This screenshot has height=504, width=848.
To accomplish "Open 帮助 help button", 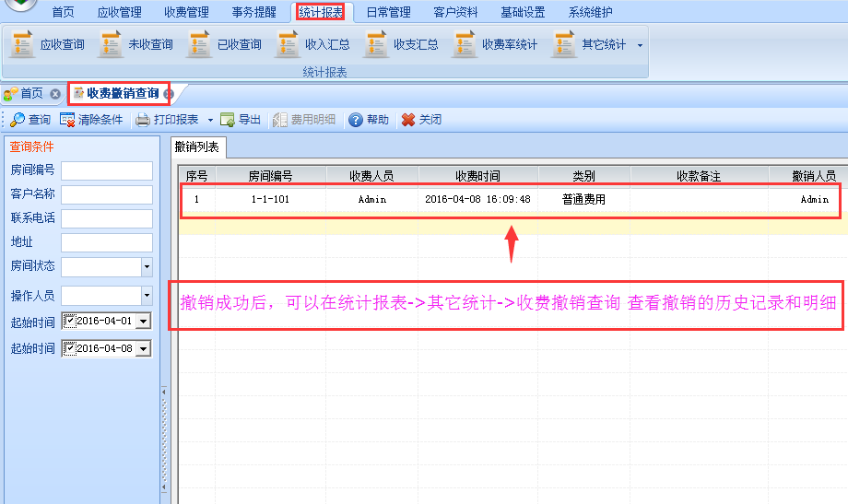I will tap(369, 120).
